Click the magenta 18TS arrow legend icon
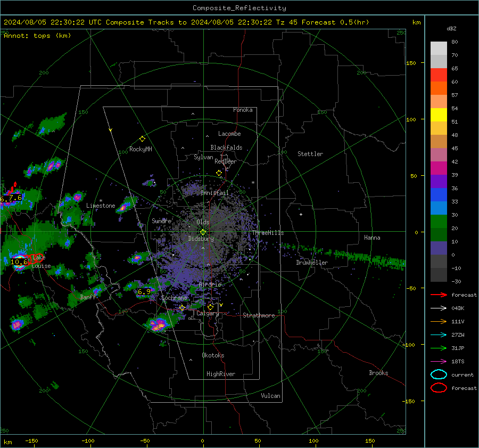Viewport: 479px width, 448px height. coord(439,362)
